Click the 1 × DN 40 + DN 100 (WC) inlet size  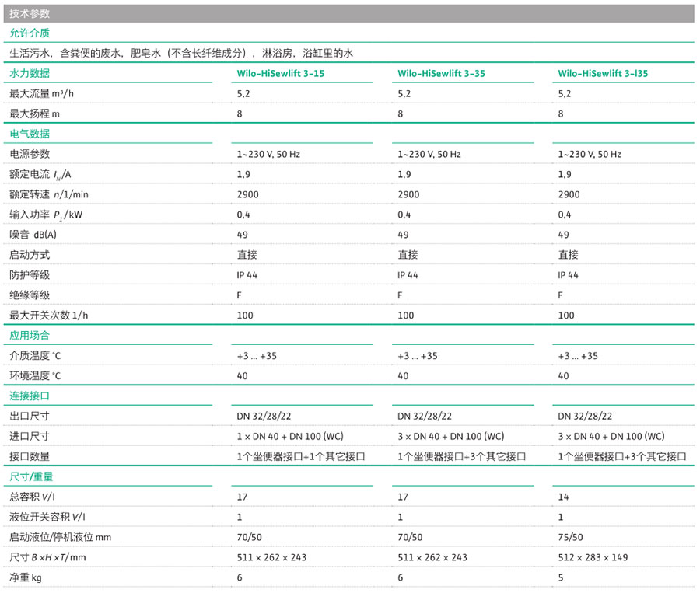(290, 437)
